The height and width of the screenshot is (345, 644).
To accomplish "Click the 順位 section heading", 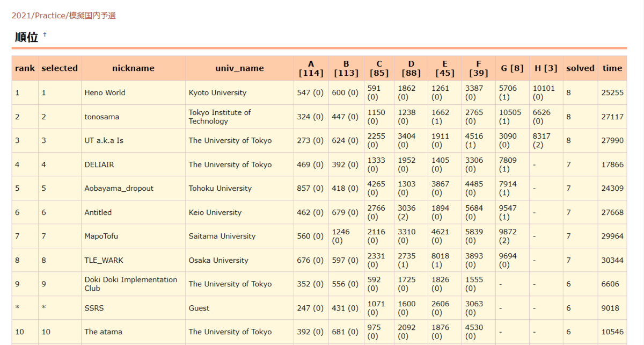I will [x=26, y=38].
